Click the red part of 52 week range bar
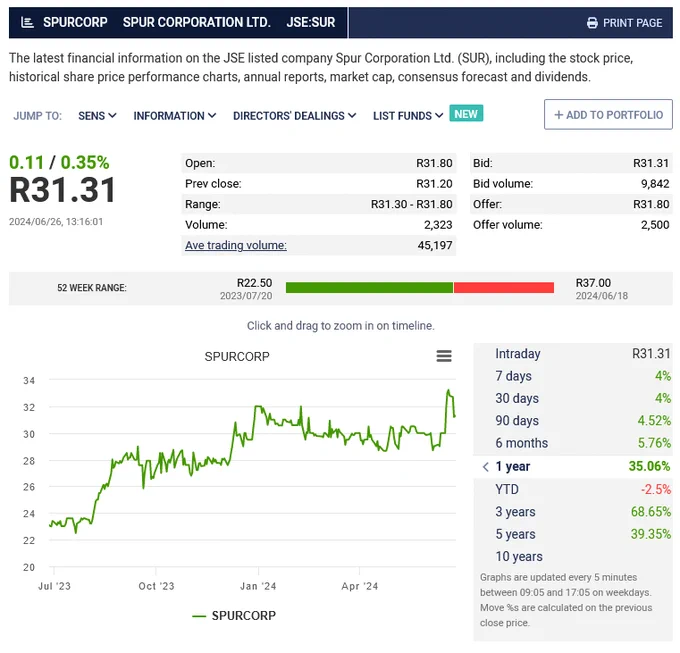Screen dimensions: 680x653 click(504, 287)
